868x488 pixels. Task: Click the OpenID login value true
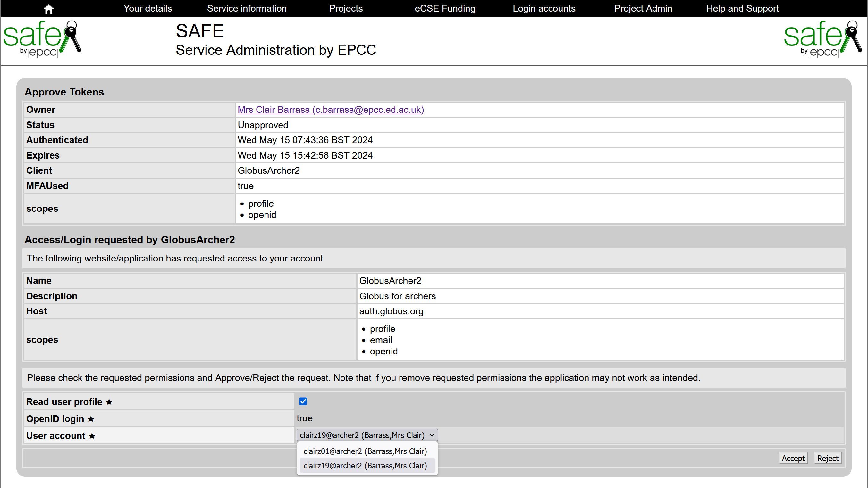tap(305, 418)
